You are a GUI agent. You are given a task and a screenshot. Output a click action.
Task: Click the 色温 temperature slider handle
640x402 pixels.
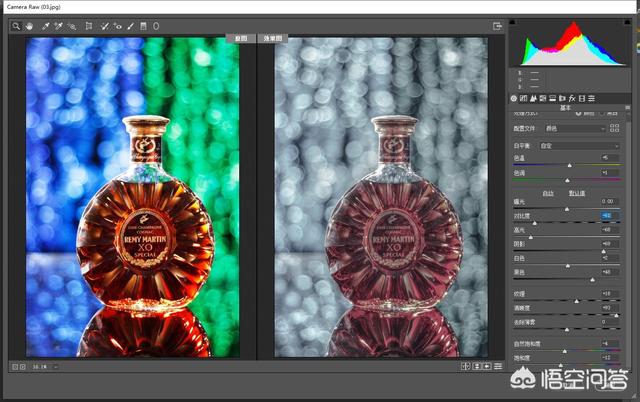[x=569, y=165]
